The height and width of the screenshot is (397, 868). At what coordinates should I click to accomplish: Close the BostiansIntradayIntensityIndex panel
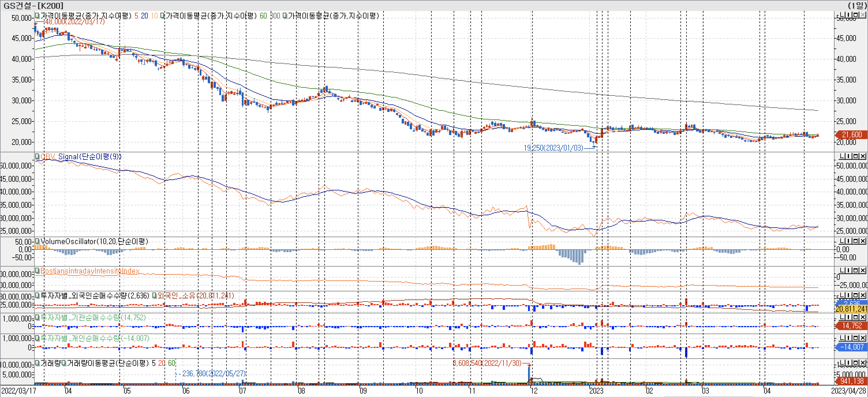[863, 271]
